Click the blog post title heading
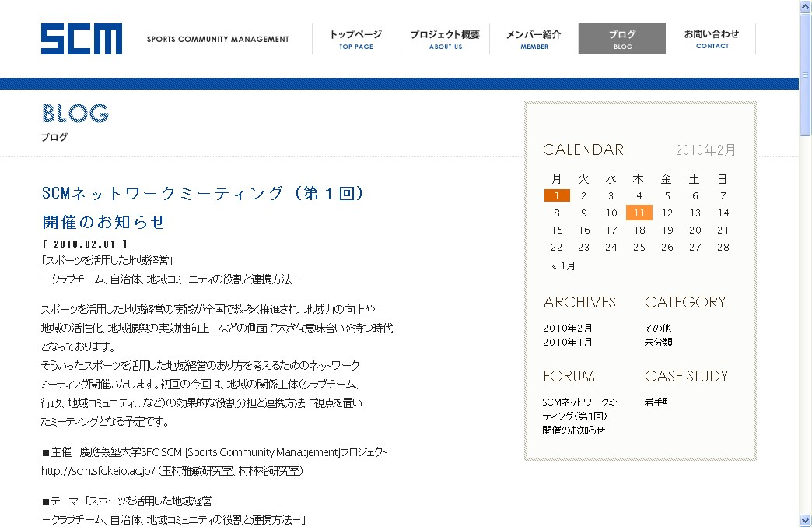 (202, 193)
